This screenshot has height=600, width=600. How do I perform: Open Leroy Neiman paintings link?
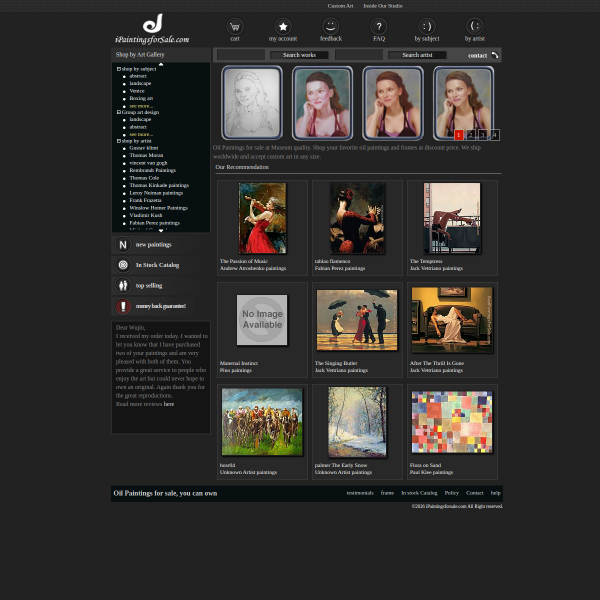(x=156, y=193)
